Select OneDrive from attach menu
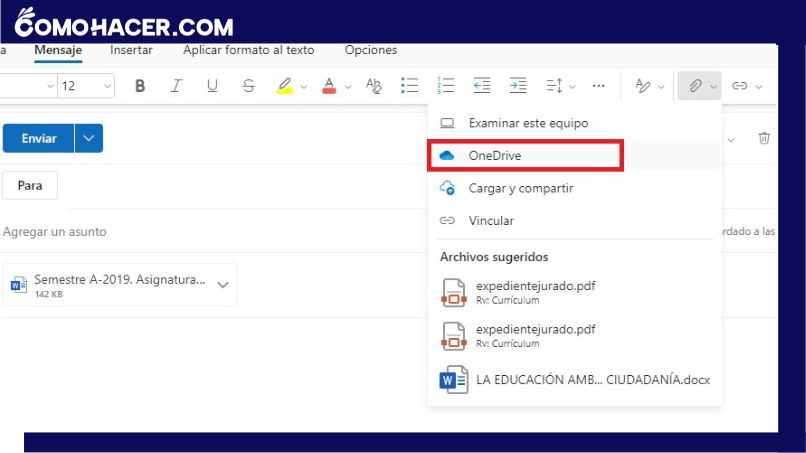The height and width of the screenshot is (453, 806). 574,155
